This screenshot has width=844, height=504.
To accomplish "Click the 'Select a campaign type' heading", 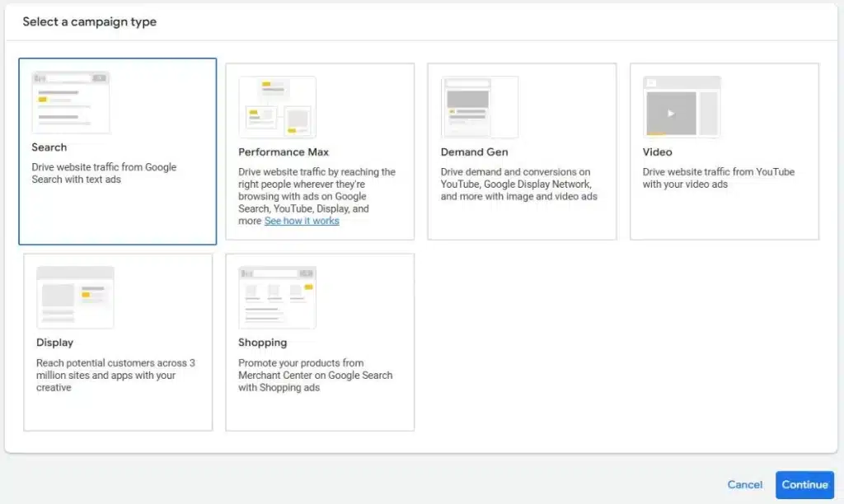I will tap(89, 22).
